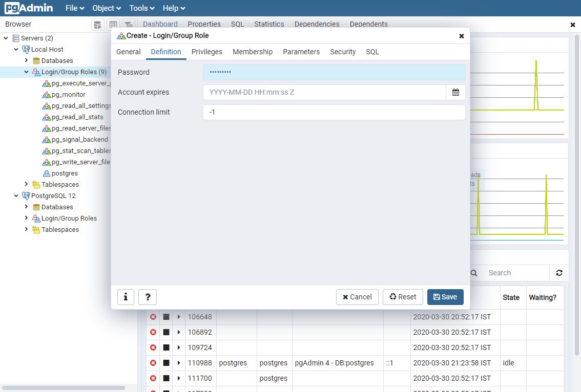Expand Databases under Local Host
581x392 pixels.
coord(26,60)
